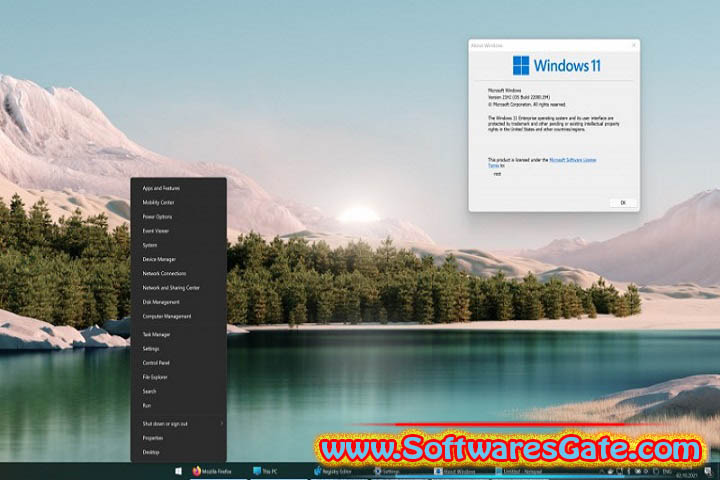Open Settings in the context menu
Image resolution: width=720 pixels, height=480 pixels.
(x=179, y=349)
